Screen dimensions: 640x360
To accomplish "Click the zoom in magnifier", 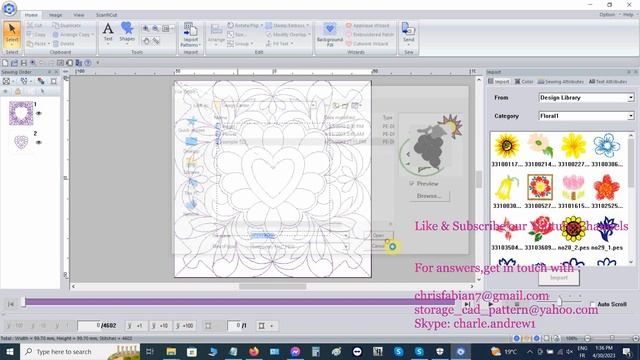I will coord(146,29).
